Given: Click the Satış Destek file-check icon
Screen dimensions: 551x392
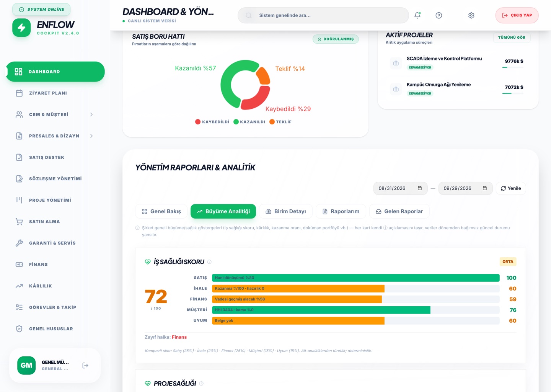Looking at the screenshot, I should tap(19, 157).
